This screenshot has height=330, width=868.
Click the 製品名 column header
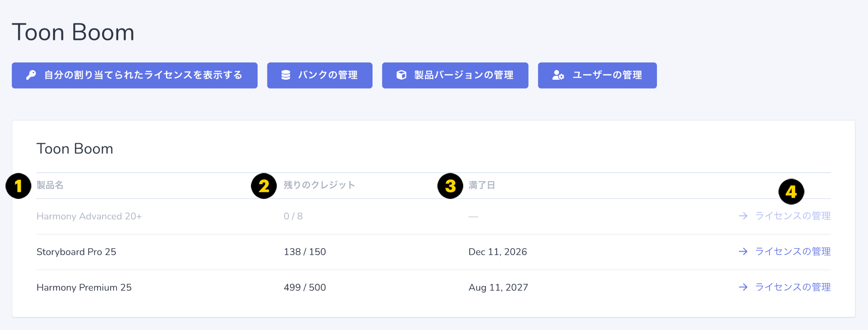(x=50, y=185)
